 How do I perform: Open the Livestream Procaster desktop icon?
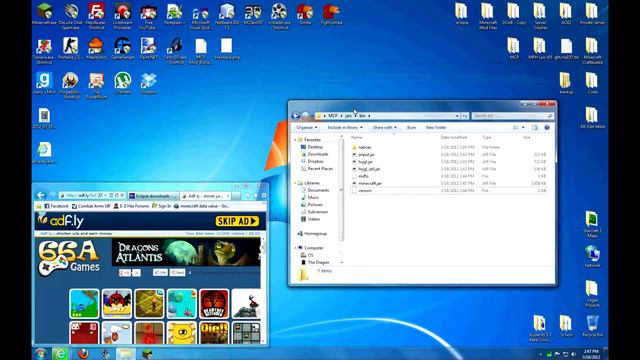click(x=122, y=16)
